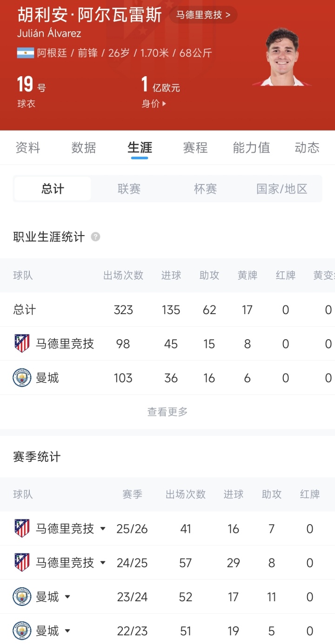Switch to the 数据 tab

pos(84,148)
